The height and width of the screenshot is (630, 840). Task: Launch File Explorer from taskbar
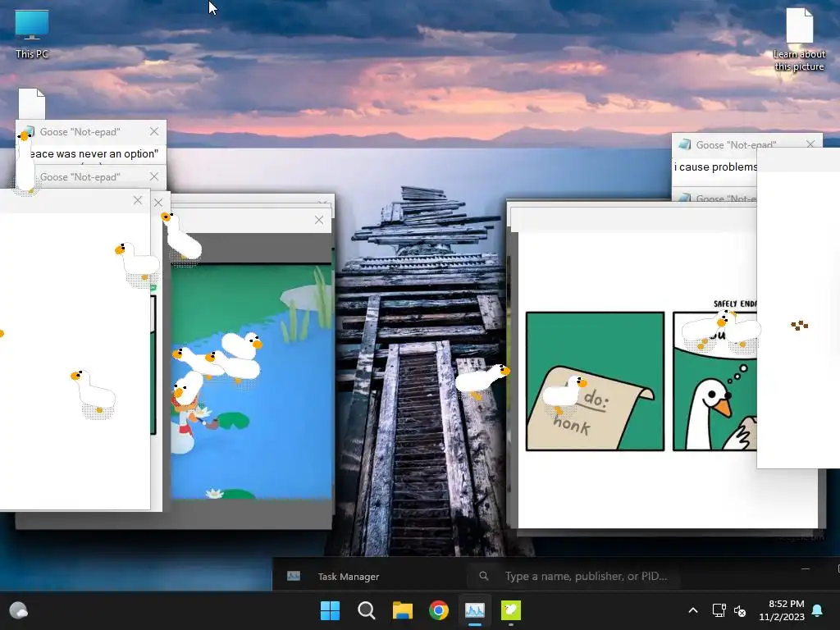pyautogui.click(x=402, y=610)
